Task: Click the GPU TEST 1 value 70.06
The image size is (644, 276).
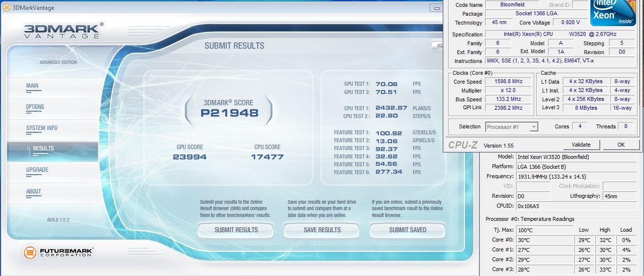Action: (x=386, y=84)
